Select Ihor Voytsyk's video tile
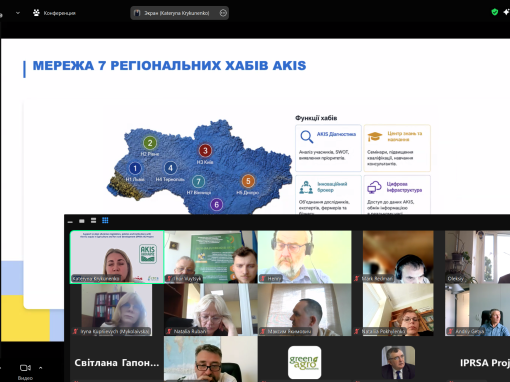The height and width of the screenshot is (382, 510). point(211,257)
